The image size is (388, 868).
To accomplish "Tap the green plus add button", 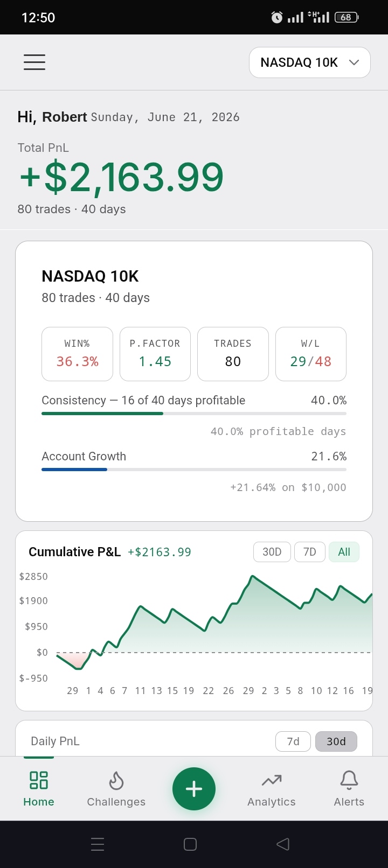I will coord(194,789).
